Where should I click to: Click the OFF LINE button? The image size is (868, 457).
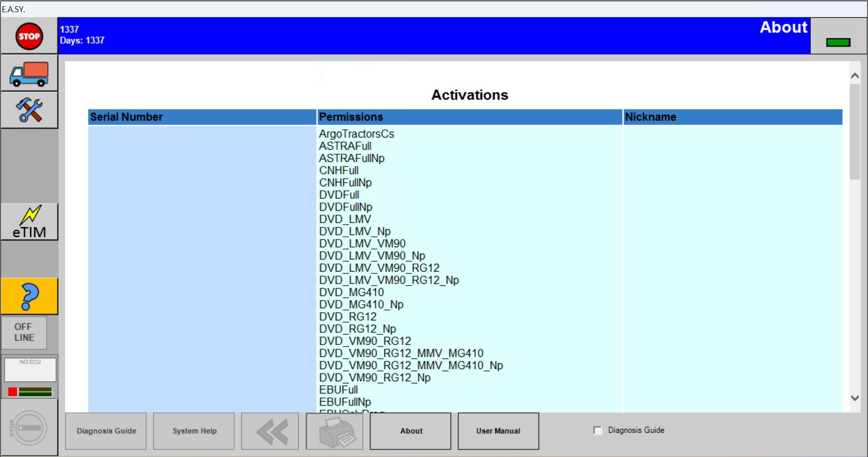point(24,332)
